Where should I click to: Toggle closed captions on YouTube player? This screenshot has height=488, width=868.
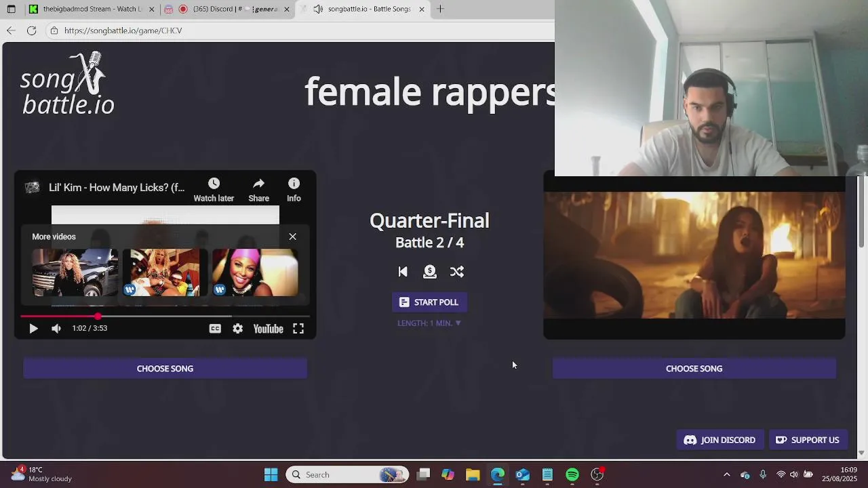pyautogui.click(x=215, y=329)
